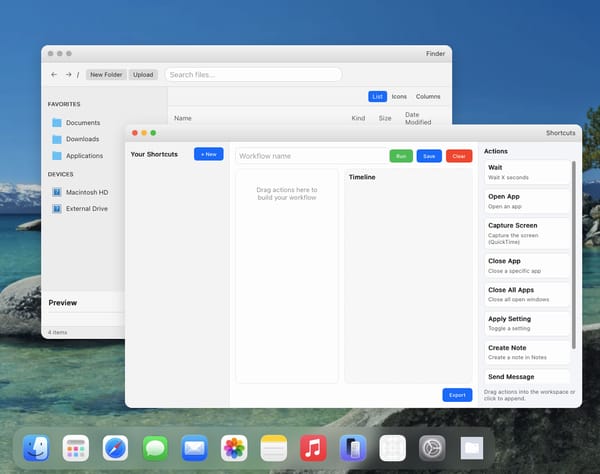Viewport: 600px width, 474px height.
Task: Clear the workflow with red Clear button
Action: (459, 156)
